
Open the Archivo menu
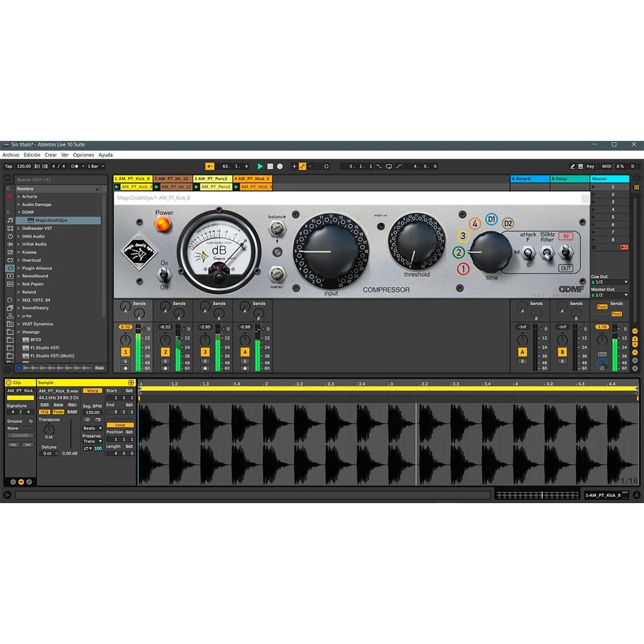click(11, 155)
